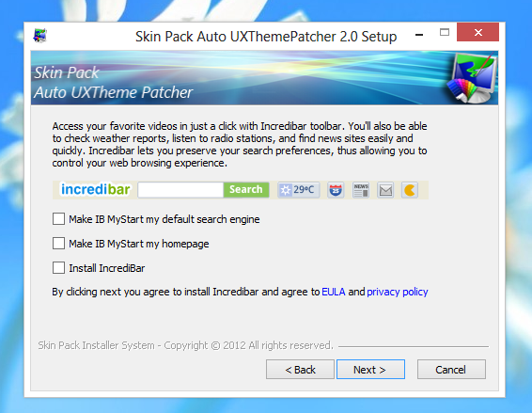Click the weather 29°C toolbar icon
532x413 pixels.
(x=299, y=189)
